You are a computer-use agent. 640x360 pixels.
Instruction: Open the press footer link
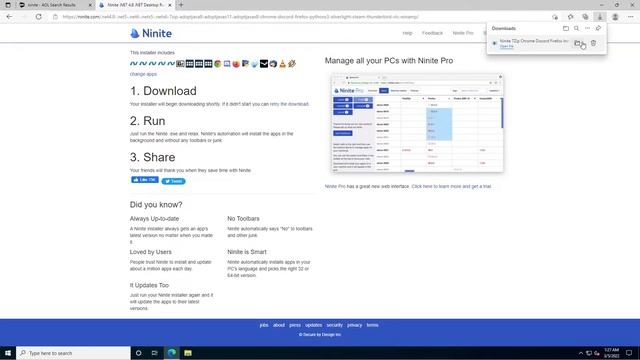point(295,325)
